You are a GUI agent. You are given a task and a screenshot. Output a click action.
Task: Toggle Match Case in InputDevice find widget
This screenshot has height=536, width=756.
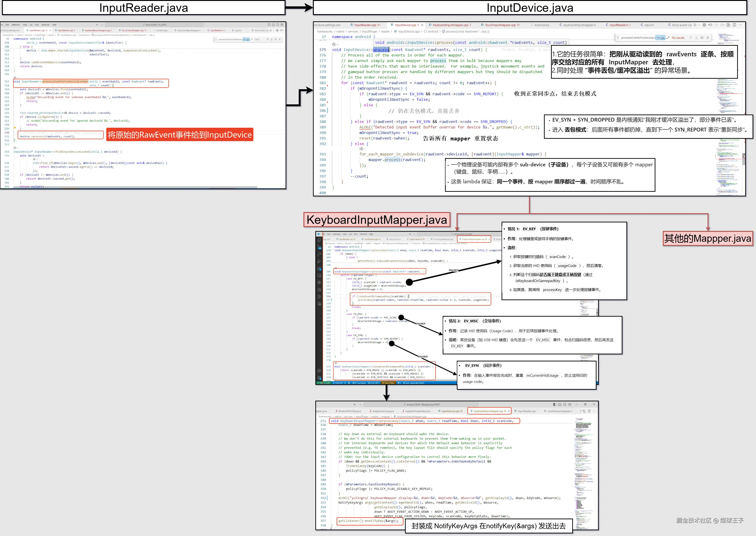point(658,38)
